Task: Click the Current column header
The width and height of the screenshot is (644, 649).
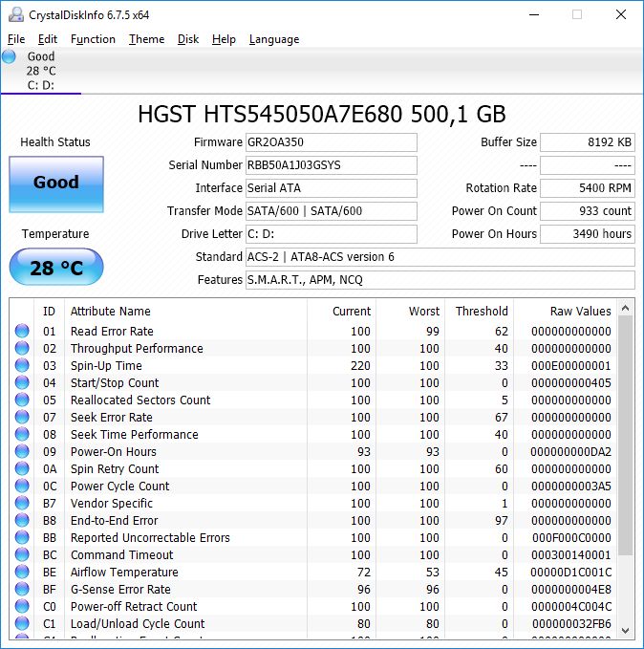Action: point(341,311)
